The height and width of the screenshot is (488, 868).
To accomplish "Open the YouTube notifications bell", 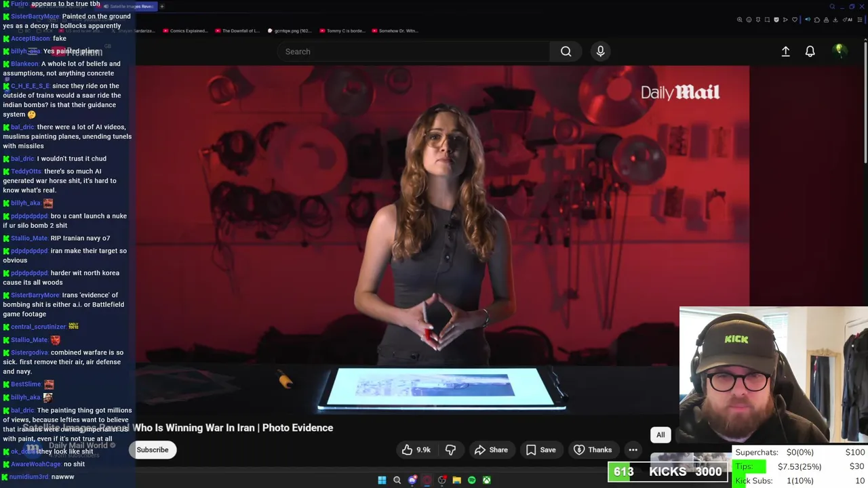I will 810,52.
